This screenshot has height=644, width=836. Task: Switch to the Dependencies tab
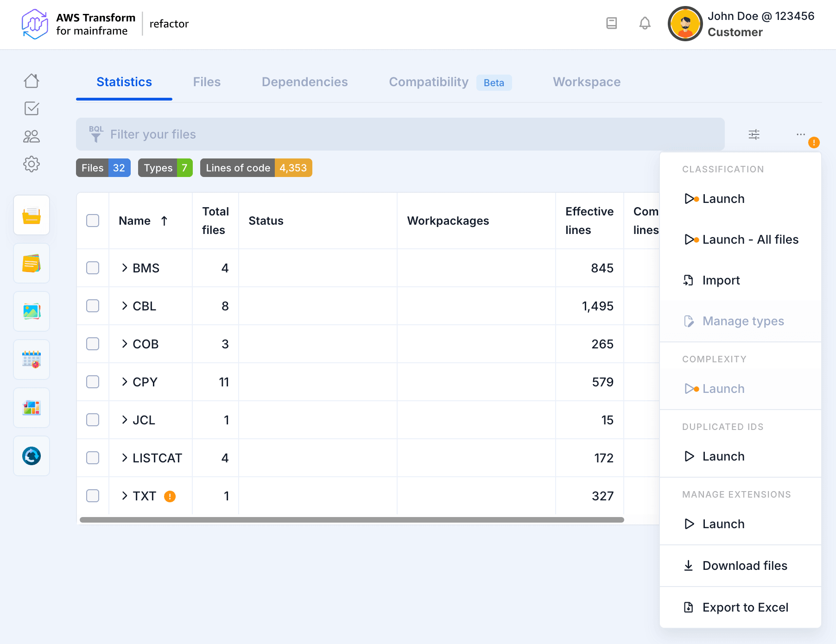[x=304, y=82]
